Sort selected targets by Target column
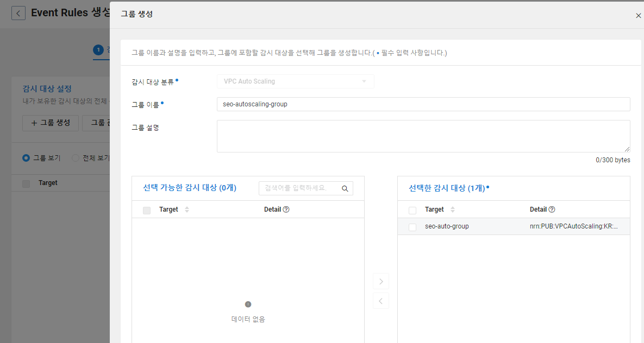This screenshot has height=343, width=644. [453, 209]
